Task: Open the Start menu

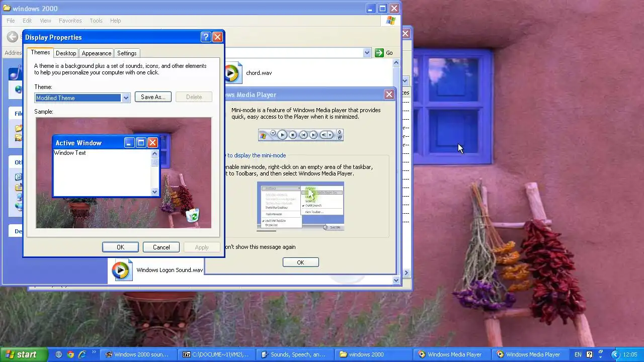Action: coord(24,354)
